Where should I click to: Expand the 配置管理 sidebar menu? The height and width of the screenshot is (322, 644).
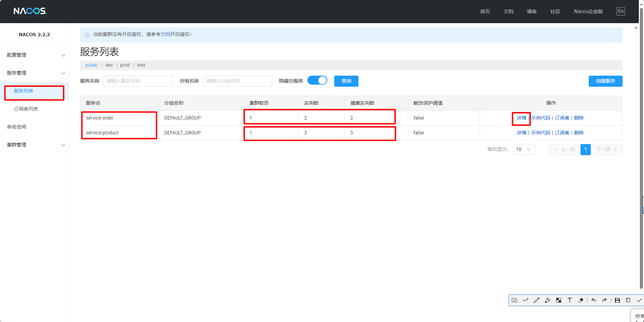(x=35, y=55)
